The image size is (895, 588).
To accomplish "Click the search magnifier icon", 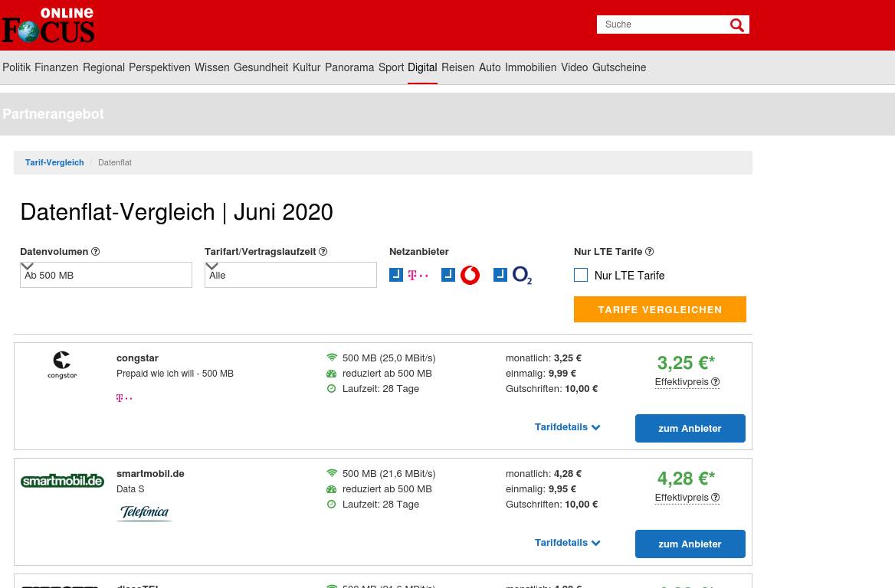I will pos(736,25).
